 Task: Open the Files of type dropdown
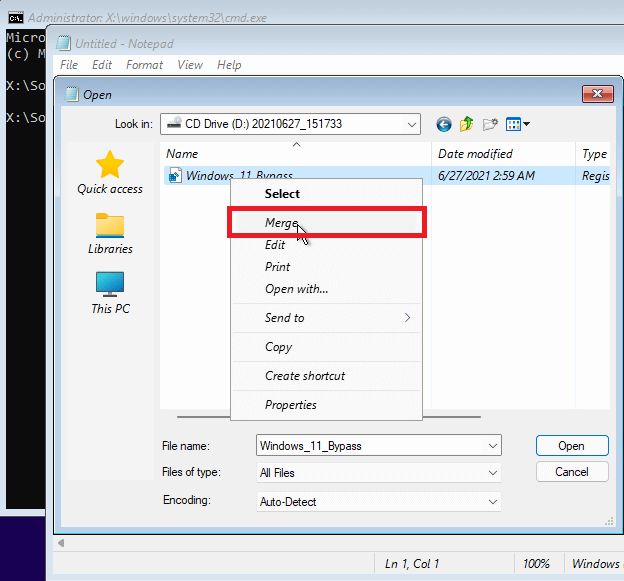click(379, 473)
